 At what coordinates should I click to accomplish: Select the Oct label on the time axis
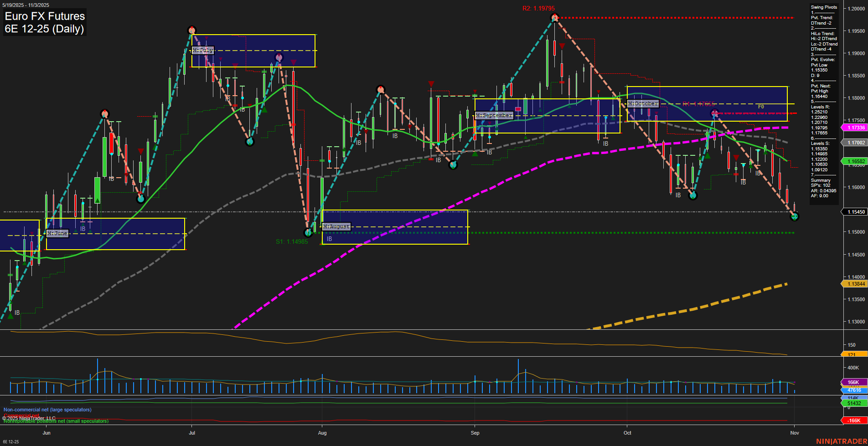(x=627, y=433)
